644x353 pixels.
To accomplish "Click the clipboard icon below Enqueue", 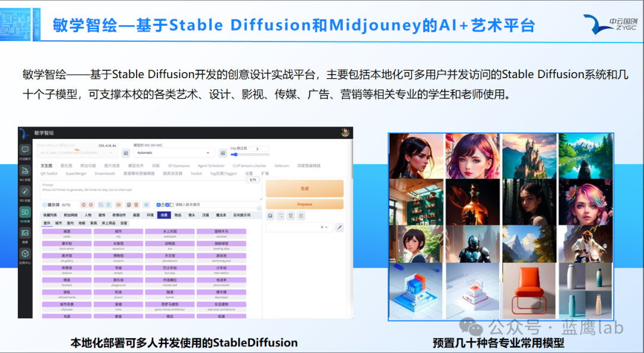I will coord(301,216).
